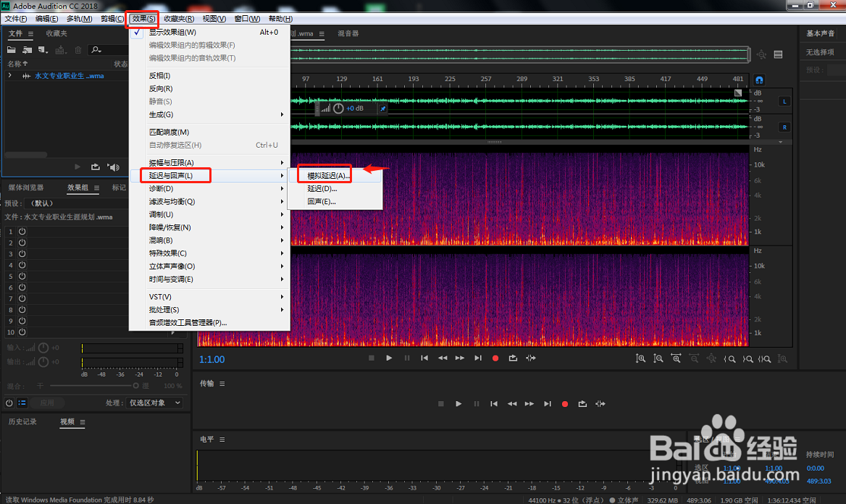Toggle auto-play speaker icon in Files panel
The image size is (846, 504).
(x=113, y=167)
